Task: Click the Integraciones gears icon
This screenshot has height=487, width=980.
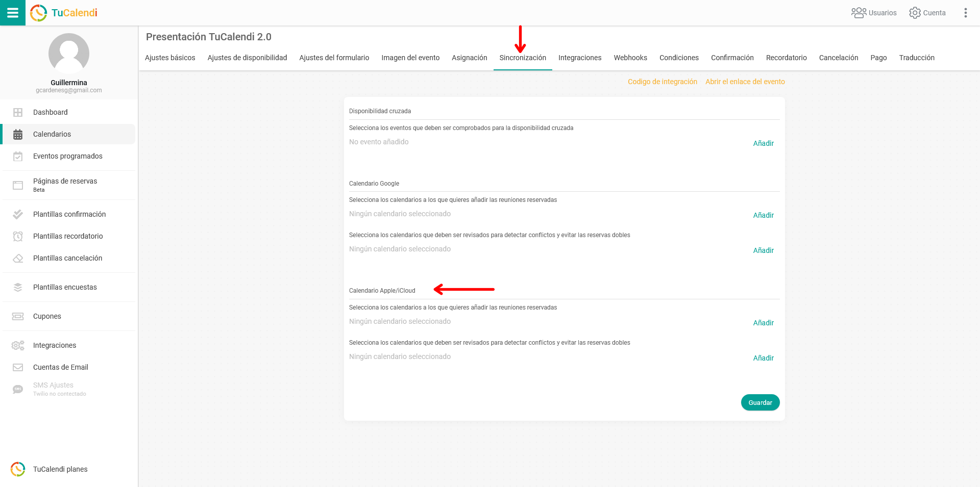Action: click(18, 345)
